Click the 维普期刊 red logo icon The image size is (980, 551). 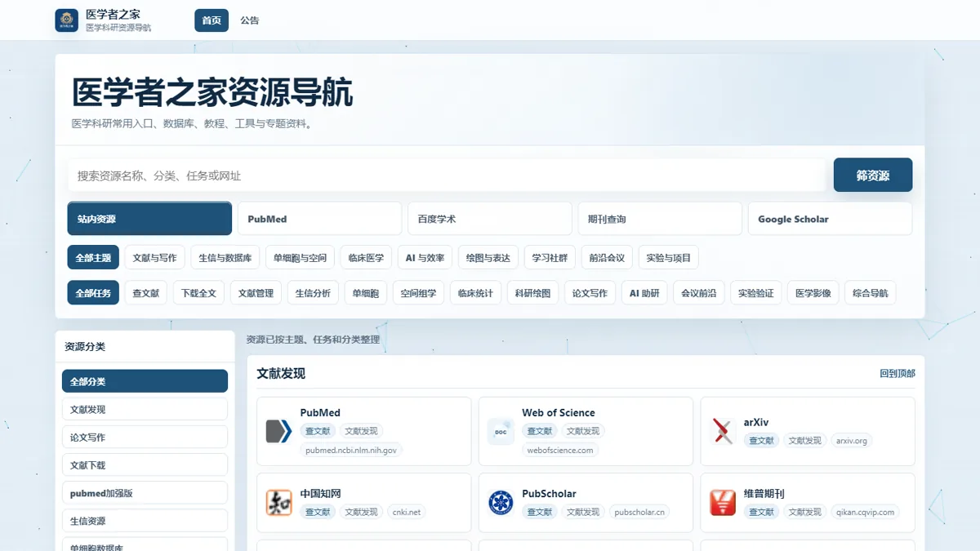click(x=723, y=502)
